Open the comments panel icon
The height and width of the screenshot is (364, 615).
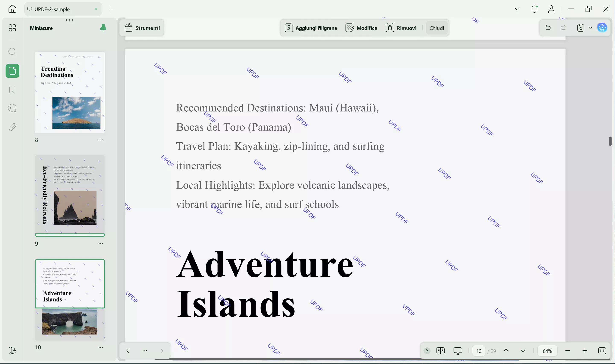pos(12,108)
